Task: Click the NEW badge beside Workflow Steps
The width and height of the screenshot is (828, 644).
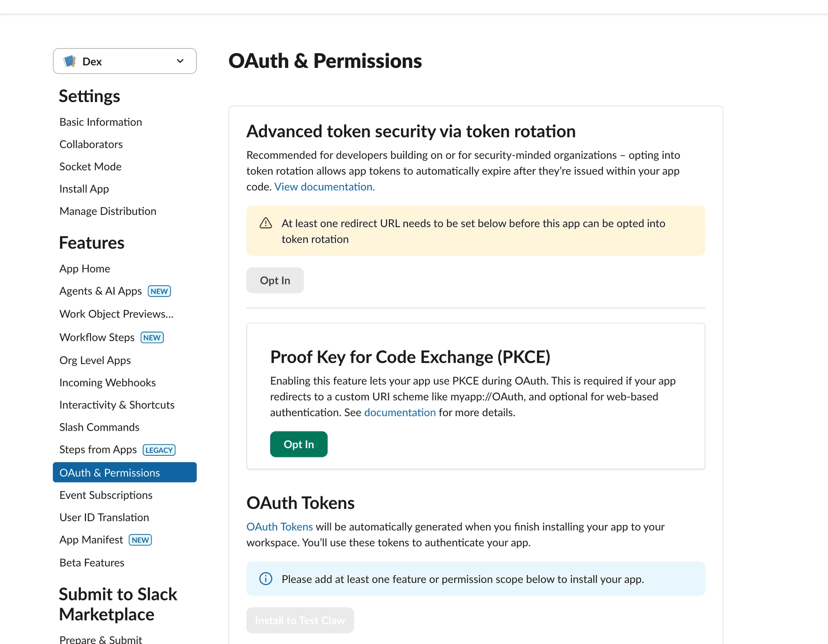Action: coord(152,338)
